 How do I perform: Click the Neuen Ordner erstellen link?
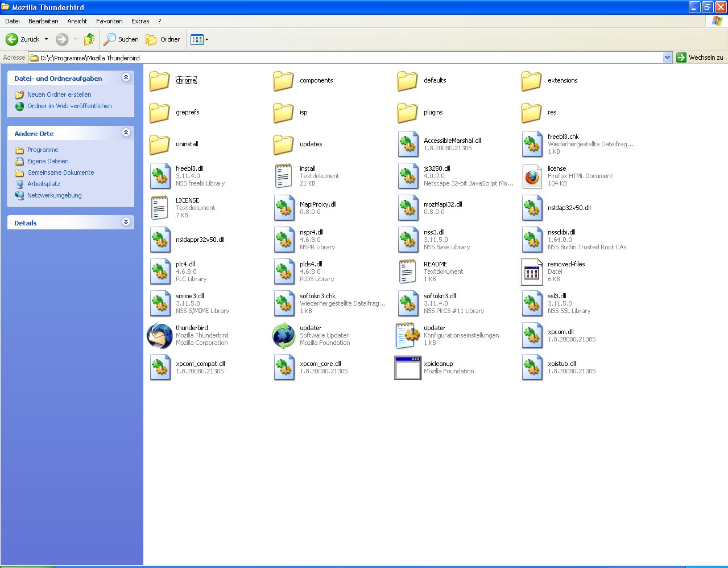[59, 94]
